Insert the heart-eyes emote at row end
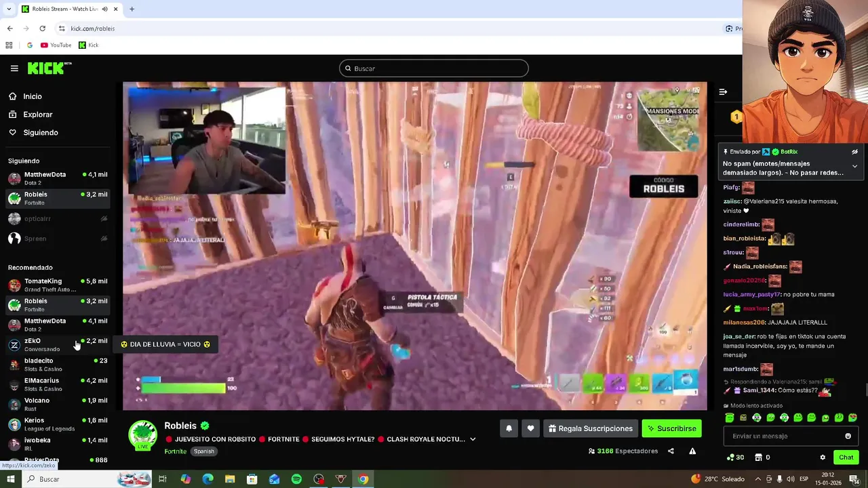Screen dimensions: 868x488 852,418
